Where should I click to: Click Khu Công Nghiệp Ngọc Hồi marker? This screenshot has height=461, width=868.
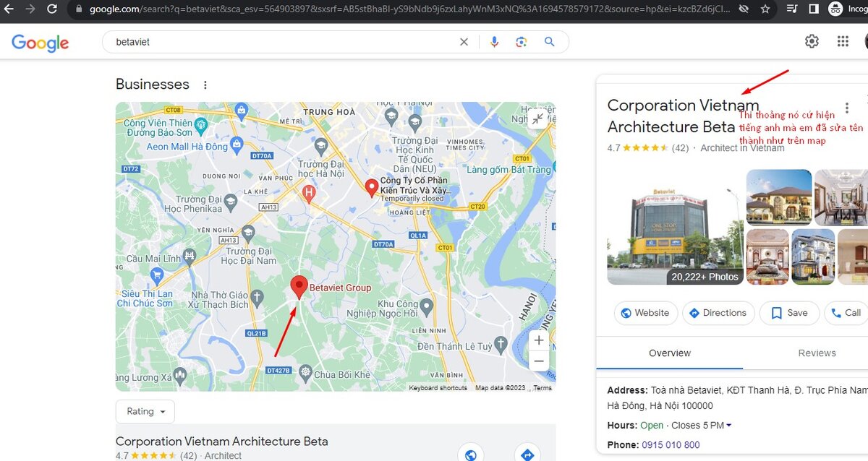point(427,308)
